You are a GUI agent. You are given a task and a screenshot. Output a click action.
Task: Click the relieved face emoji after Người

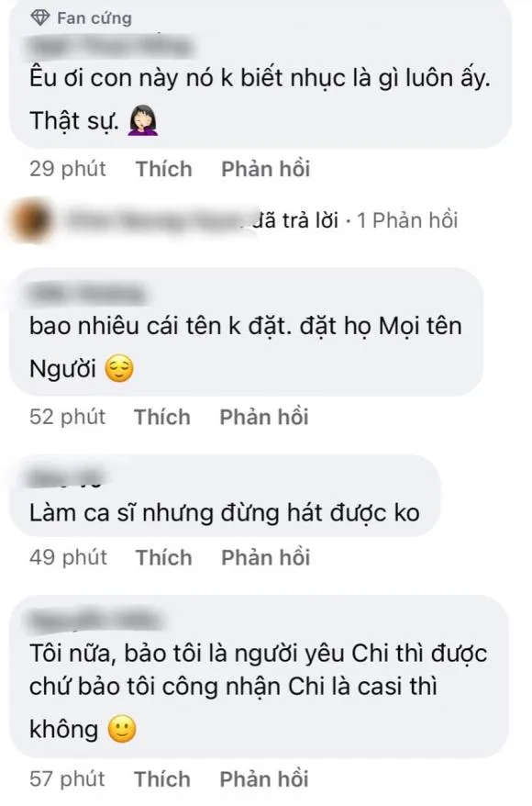coord(119,369)
